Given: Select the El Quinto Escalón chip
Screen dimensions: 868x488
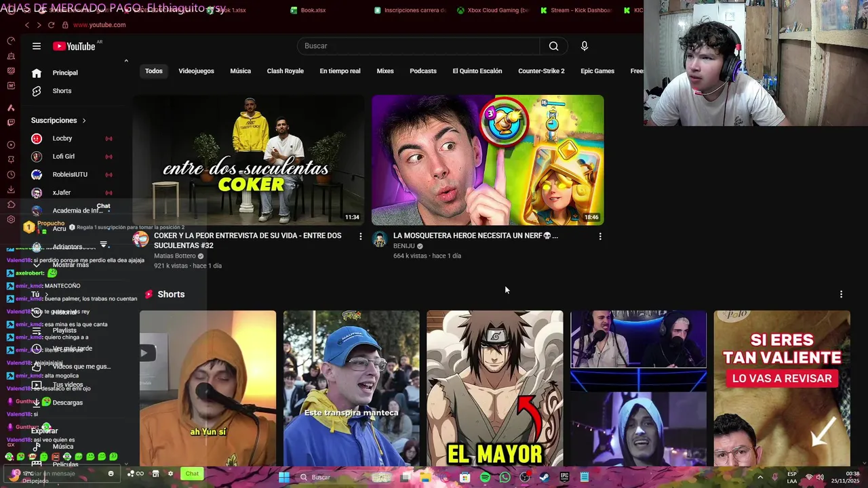Looking at the screenshot, I should pos(477,71).
